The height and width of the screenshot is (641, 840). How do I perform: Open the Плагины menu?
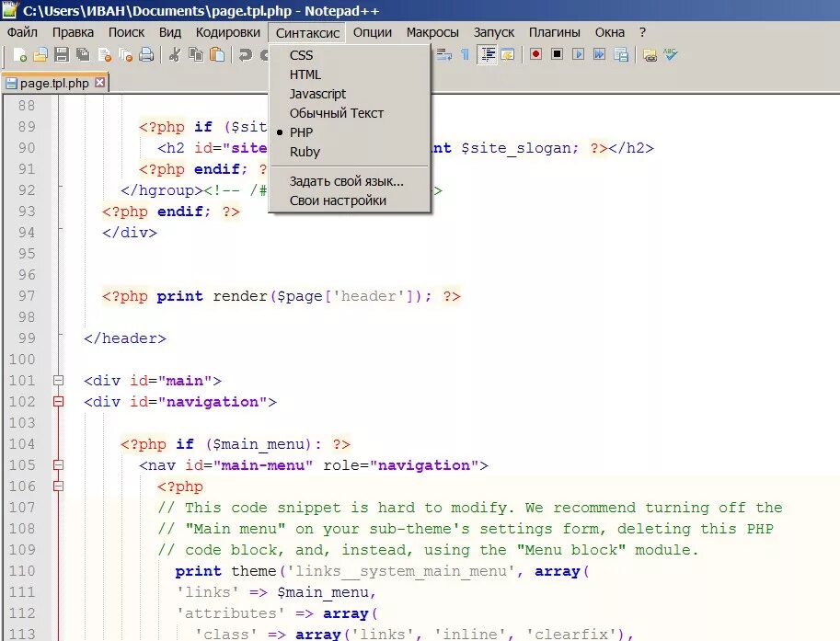555,33
